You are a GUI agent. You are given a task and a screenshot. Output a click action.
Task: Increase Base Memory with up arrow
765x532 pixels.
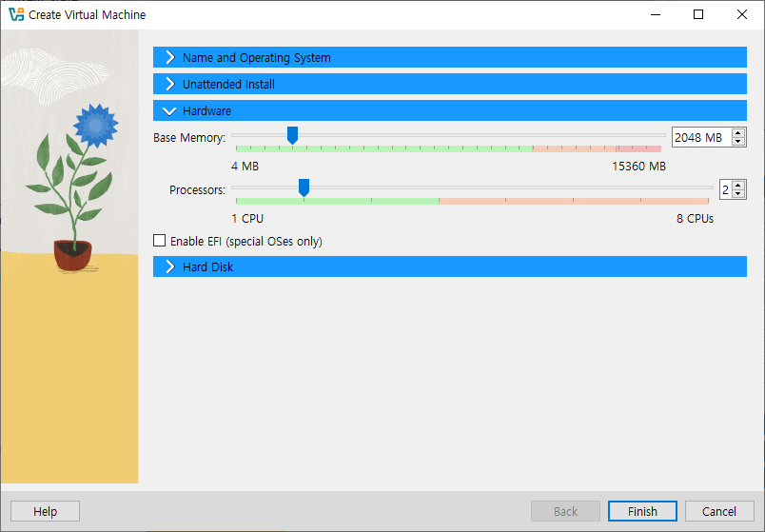pyautogui.click(x=738, y=132)
